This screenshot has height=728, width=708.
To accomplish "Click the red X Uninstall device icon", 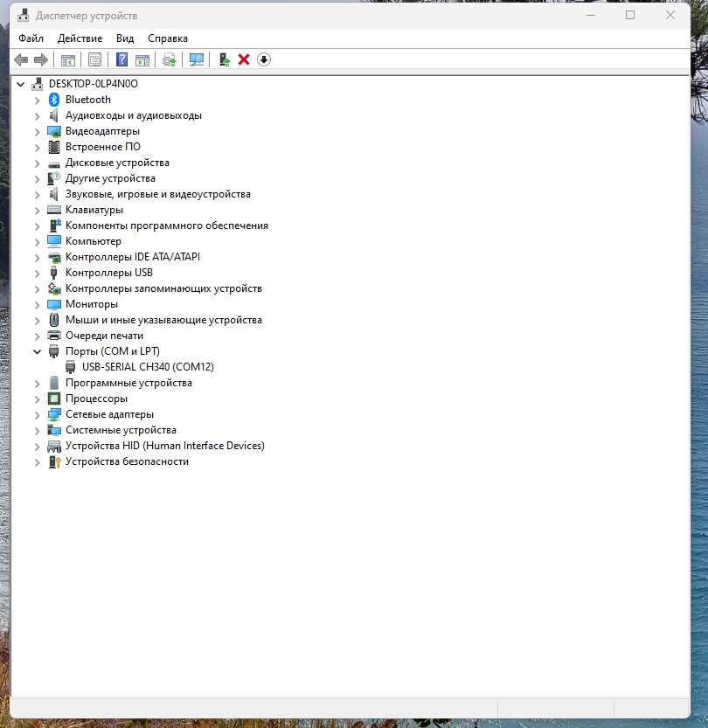I will pos(244,59).
